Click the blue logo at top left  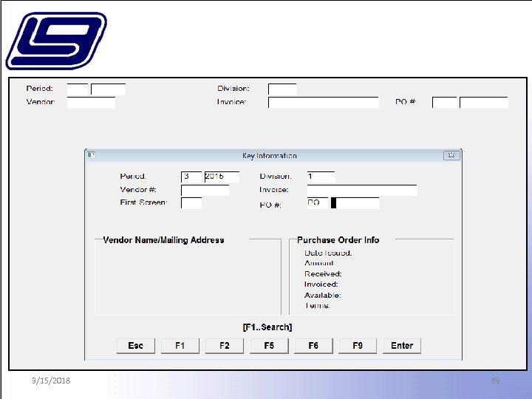[x=56, y=41]
